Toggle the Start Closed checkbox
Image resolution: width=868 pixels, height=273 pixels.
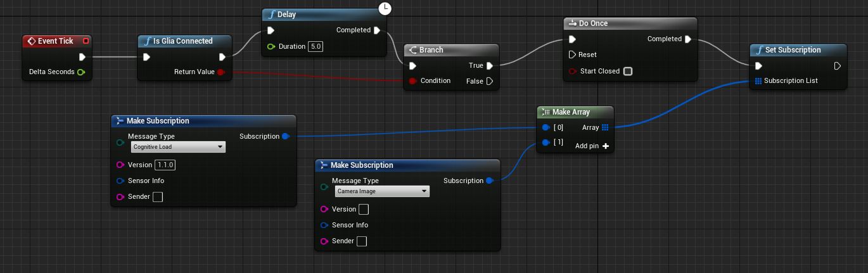(628, 71)
